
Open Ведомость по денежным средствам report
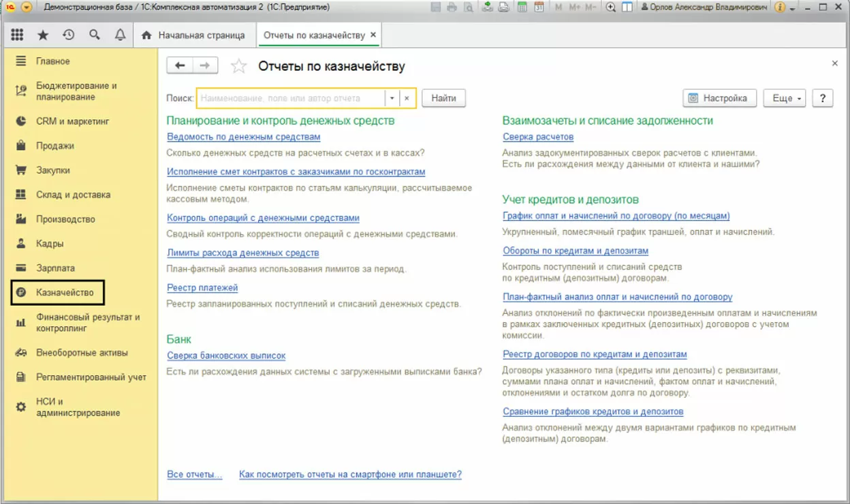pyautogui.click(x=243, y=136)
